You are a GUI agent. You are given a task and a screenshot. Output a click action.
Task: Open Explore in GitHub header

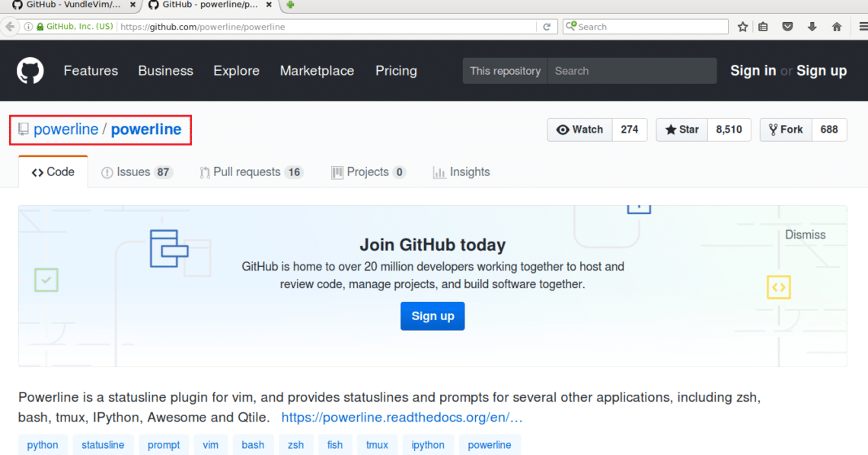click(x=236, y=71)
